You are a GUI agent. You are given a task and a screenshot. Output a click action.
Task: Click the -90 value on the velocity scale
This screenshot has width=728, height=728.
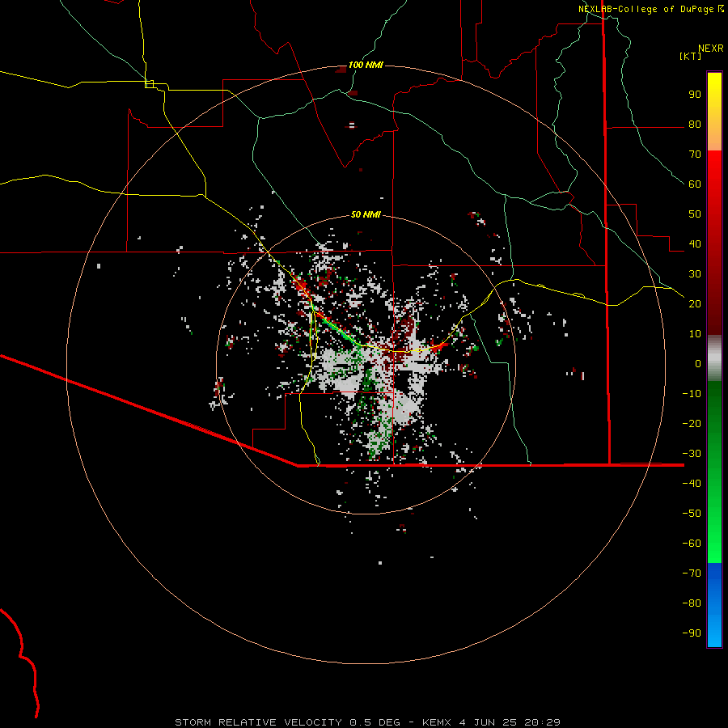(x=692, y=633)
